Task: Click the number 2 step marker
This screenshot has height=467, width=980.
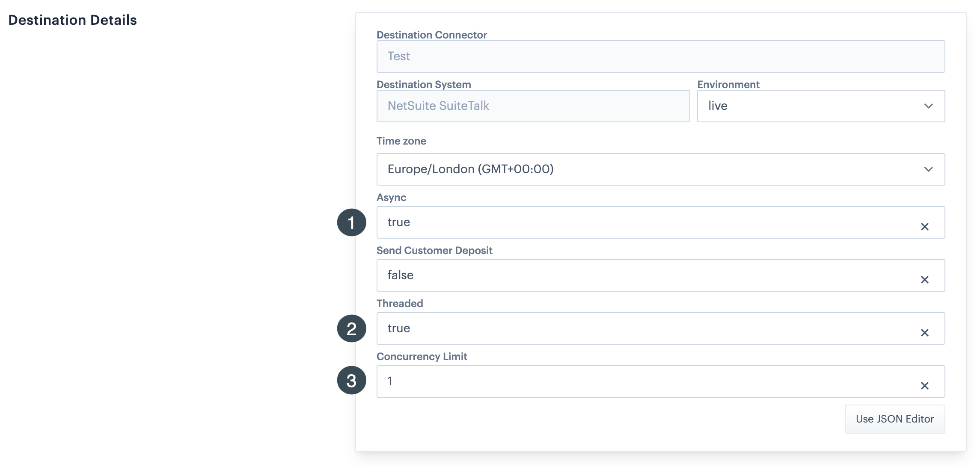Action: point(351,328)
